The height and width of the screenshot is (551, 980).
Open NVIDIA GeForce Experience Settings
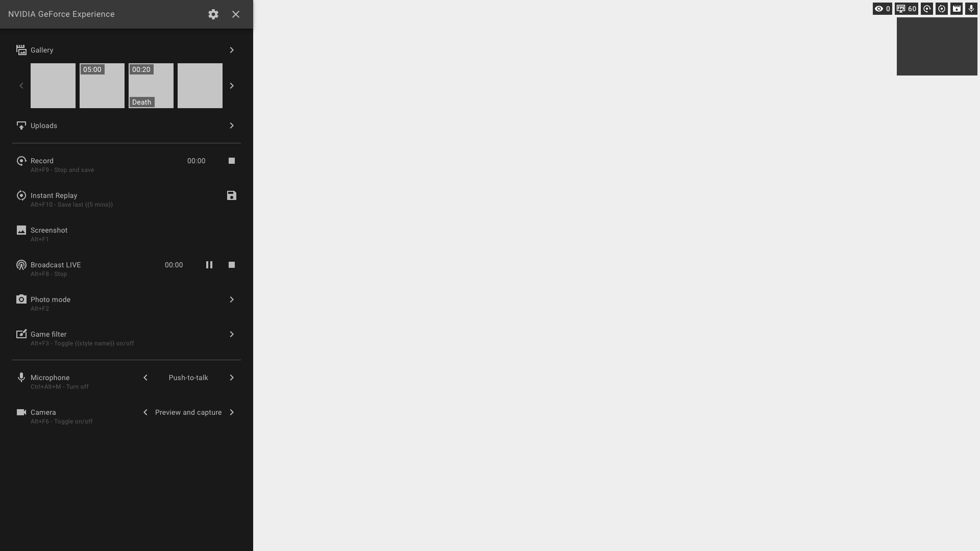[x=213, y=14]
